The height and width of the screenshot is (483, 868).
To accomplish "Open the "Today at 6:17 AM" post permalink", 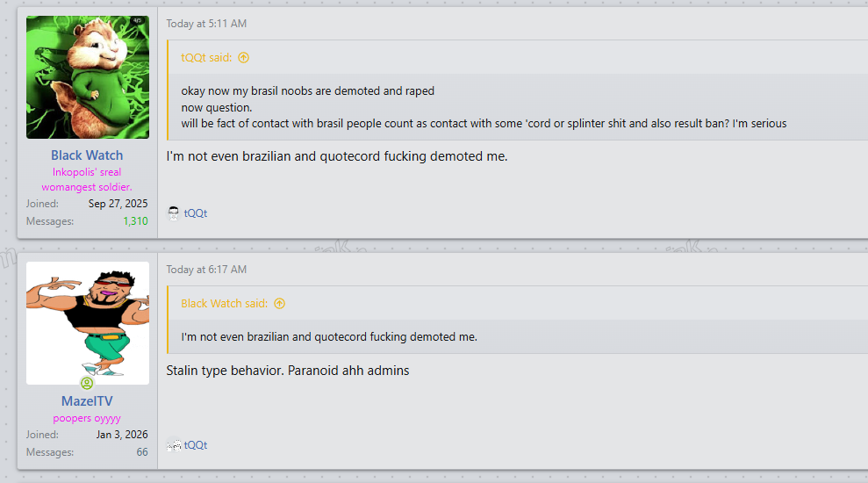I will point(206,270).
